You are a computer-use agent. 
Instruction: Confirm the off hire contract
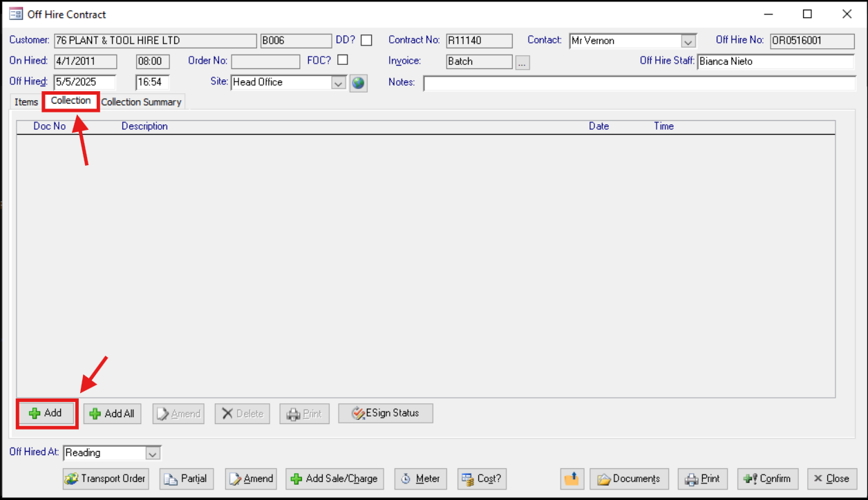pyautogui.click(x=767, y=479)
